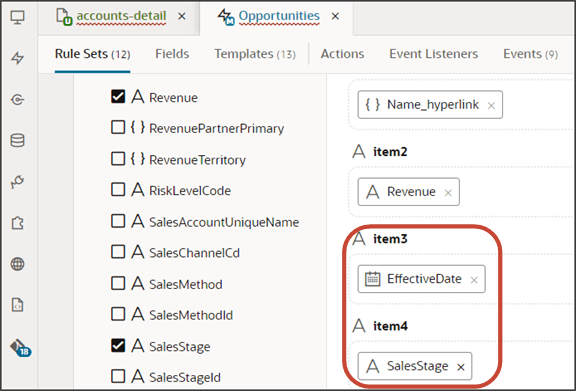Open the source code file icon
This screenshot has width=576, height=391.
(18, 305)
